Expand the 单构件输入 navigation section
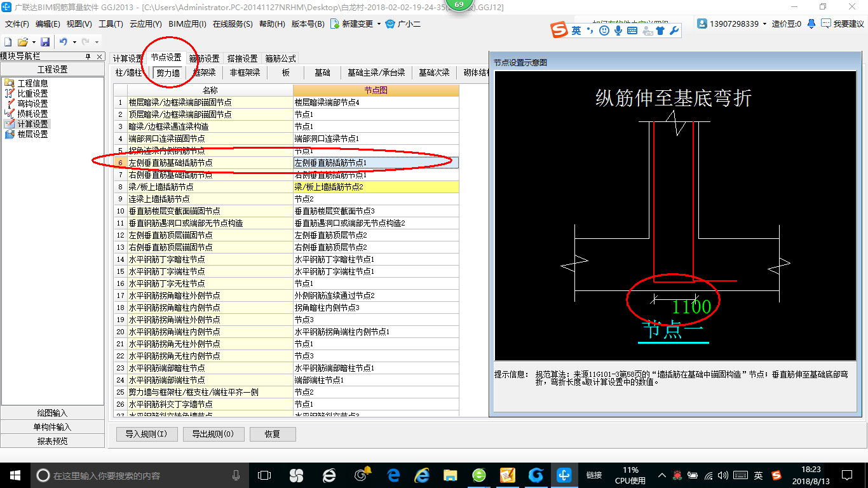 (x=52, y=427)
